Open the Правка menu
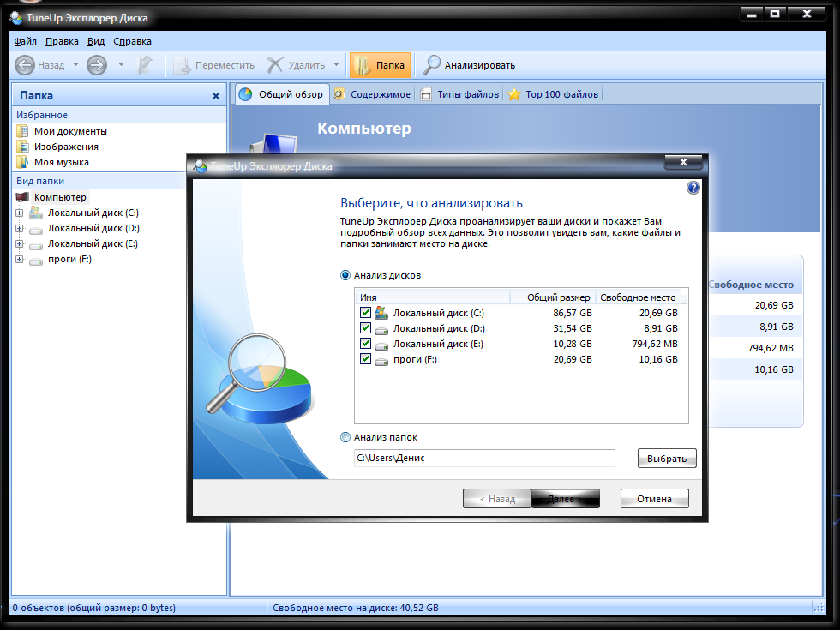 pos(62,41)
